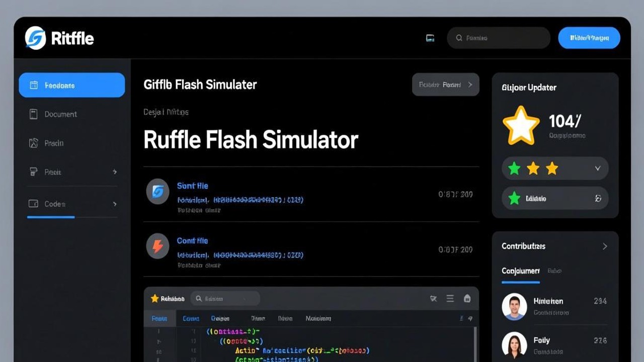Expand the Coden sidebar chevron

coord(115,204)
